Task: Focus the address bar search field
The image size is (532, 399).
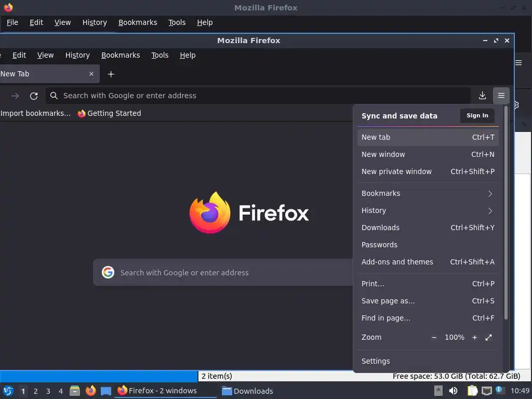Action: click(258, 96)
